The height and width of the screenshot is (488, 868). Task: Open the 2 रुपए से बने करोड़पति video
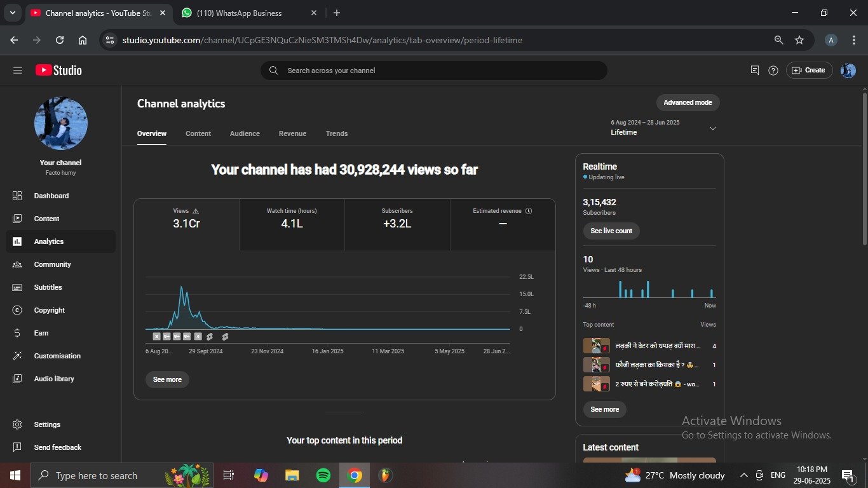649,384
